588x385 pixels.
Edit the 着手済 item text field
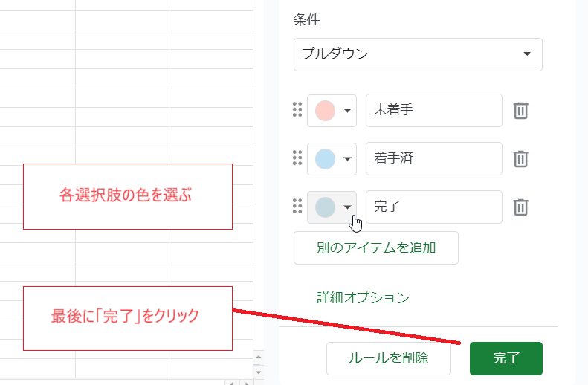click(x=434, y=158)
